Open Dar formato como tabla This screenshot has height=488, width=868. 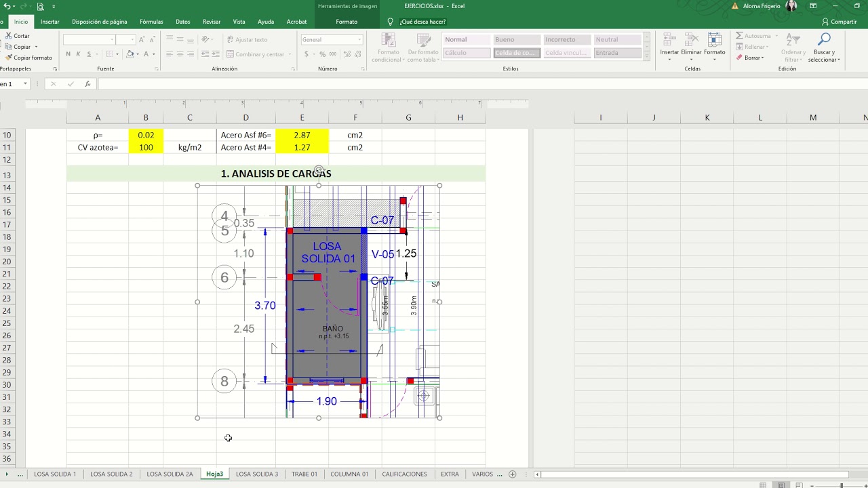pos(423,47)
